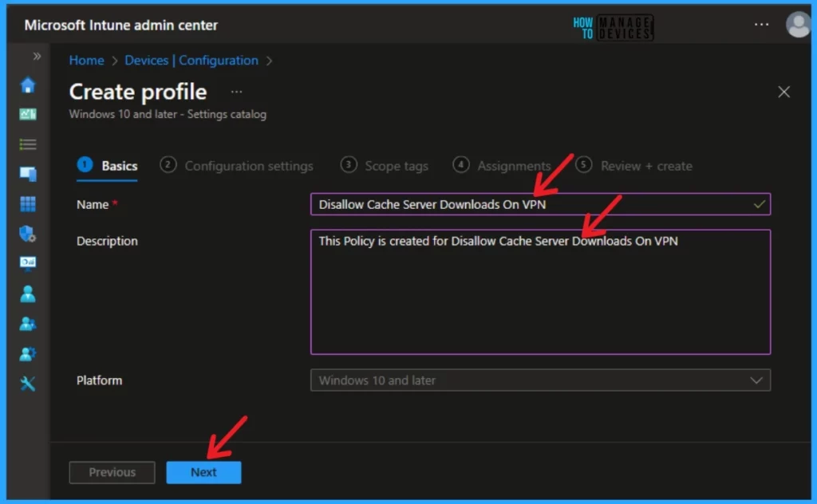Open Troubleshooting tools icon in sidebar
This screenshot has height=504, width=817.
(28, 384)
